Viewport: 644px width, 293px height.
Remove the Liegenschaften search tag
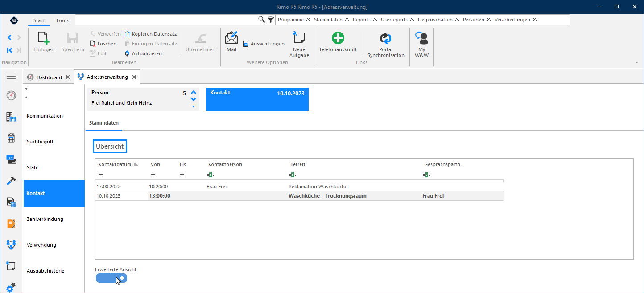457,20
